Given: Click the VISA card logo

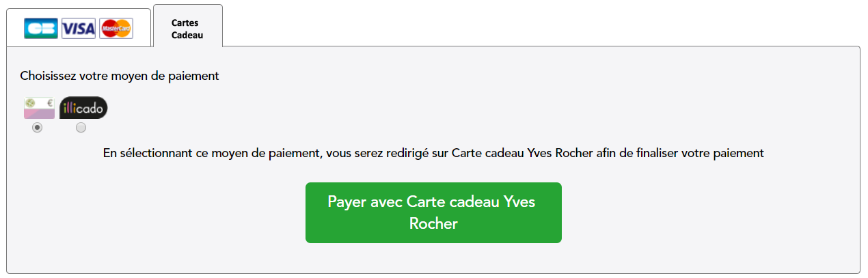Looking at the screenshot, I should tap(79, 29).
